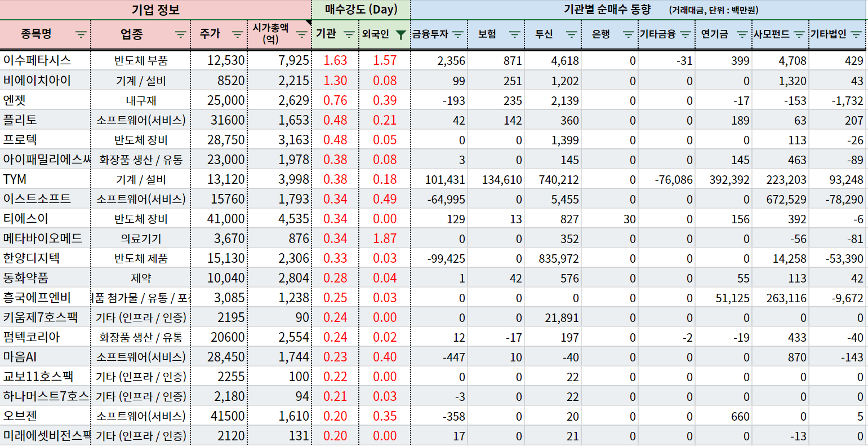This screenshot has width=868, height=446.
Task: Click the 플리토 stock name cell
Action: (45, 120)
